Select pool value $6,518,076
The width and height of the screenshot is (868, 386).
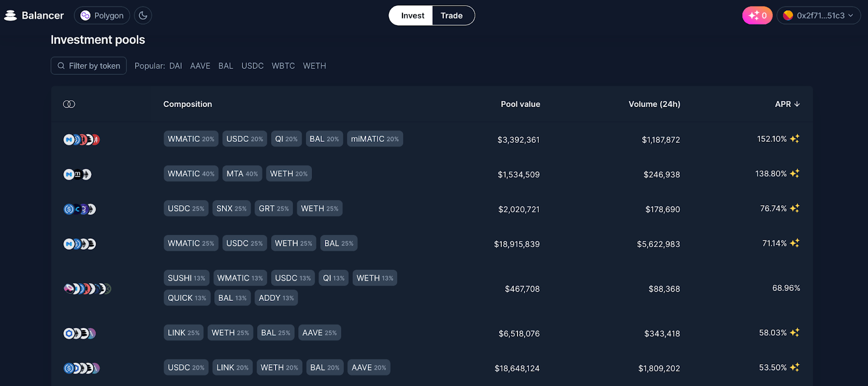519,334
